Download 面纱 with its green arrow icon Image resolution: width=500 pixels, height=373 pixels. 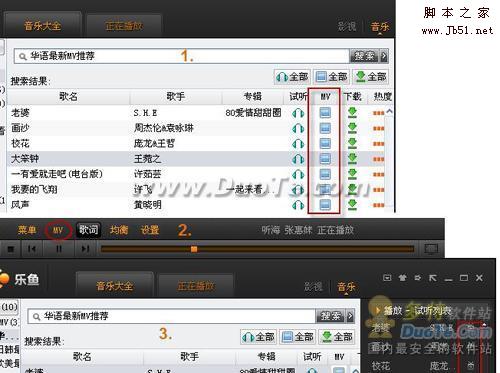tap(352, 128)
